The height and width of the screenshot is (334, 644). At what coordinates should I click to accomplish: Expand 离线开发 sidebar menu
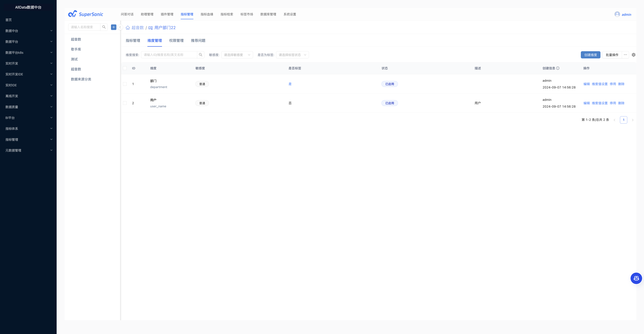point(28,96)
